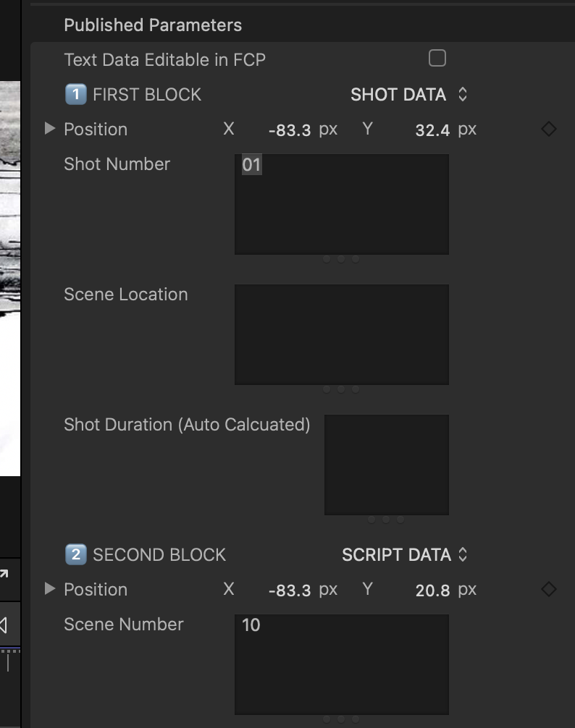Click the Shot Number text field
575x728 pixels.
coord(341,204)
